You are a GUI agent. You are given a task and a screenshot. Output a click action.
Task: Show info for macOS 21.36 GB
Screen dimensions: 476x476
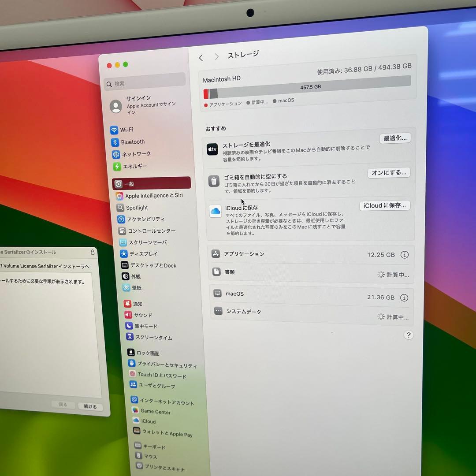pyautogui.click(x=404, y=298)
